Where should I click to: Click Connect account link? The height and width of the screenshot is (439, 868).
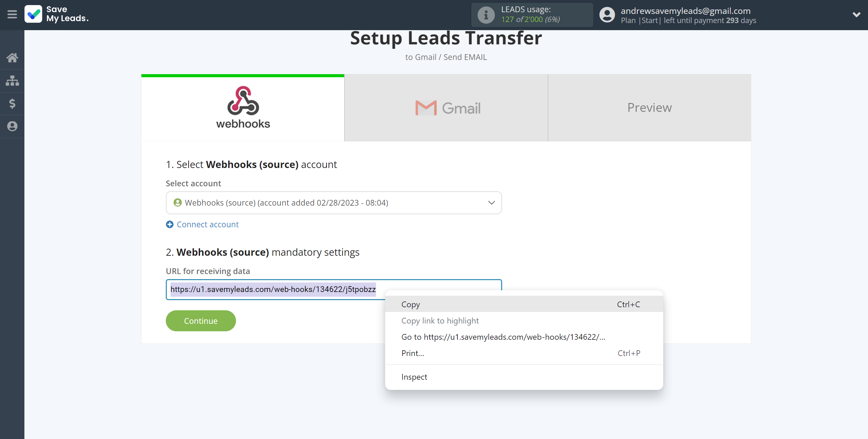click(207, 225)
